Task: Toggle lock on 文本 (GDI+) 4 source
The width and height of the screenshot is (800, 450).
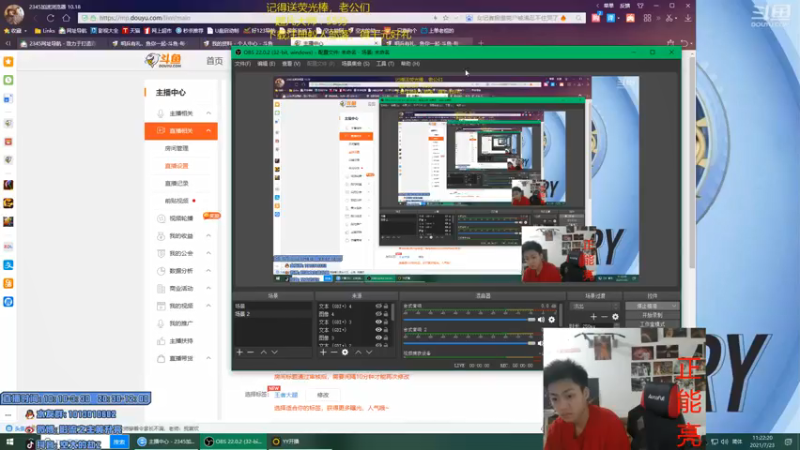Action: click(x=386, y=306)
